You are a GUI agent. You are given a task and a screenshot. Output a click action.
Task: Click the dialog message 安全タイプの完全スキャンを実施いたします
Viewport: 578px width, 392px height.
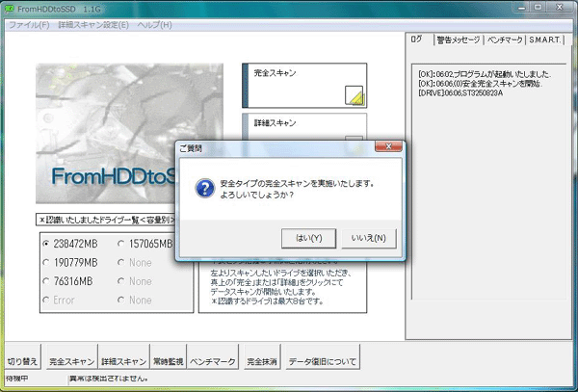tap(297, 183)
